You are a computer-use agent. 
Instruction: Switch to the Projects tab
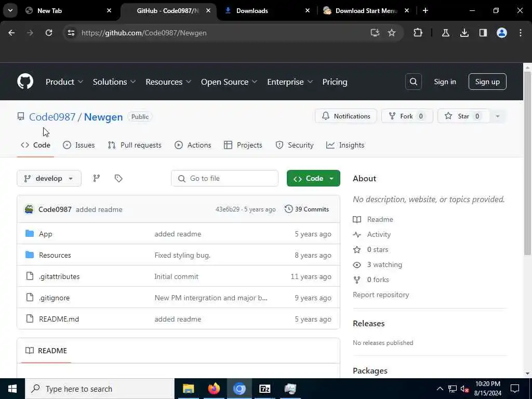[243, 145]
